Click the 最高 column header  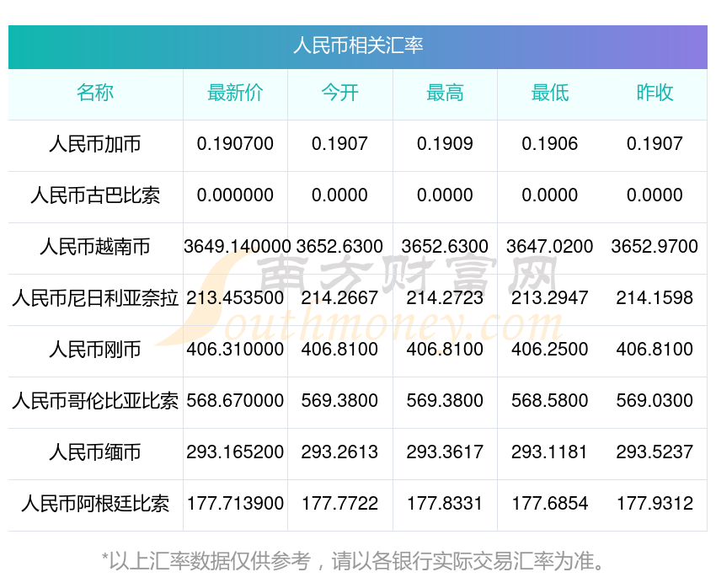445,93
